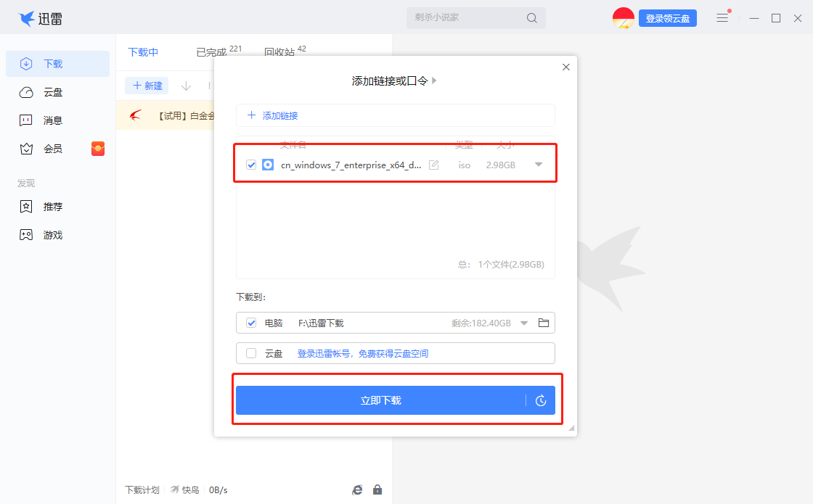The image size is (813, 504).
Task: Click the lock icon in status bar
Action: [377, 489]
